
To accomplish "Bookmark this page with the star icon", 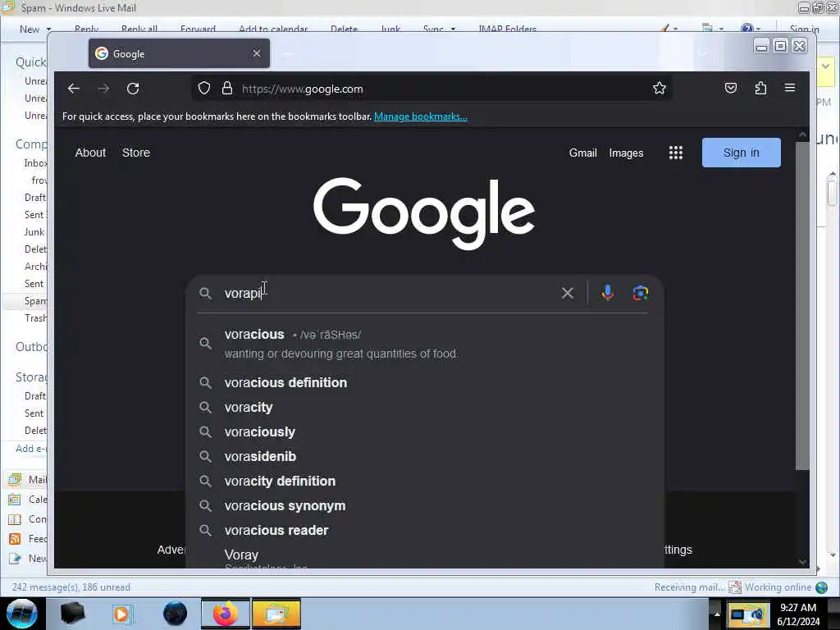I will coord(660,89).
